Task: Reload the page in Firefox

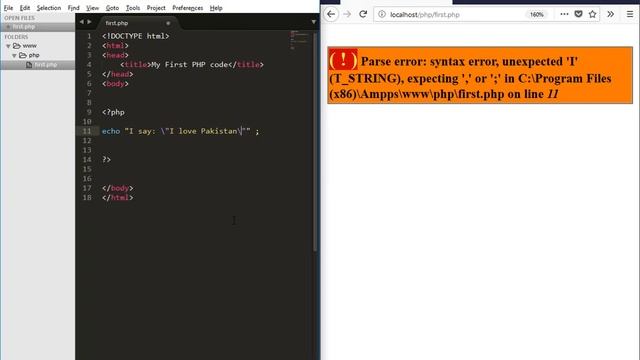Action: point(363,14)
